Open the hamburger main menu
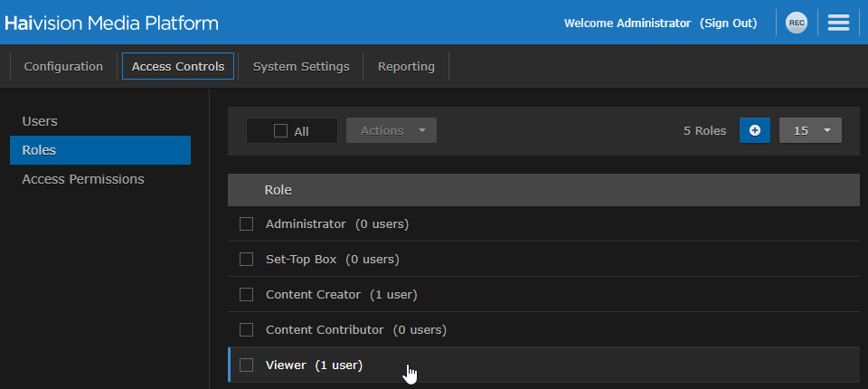868x389 pixels. point(838,24)
